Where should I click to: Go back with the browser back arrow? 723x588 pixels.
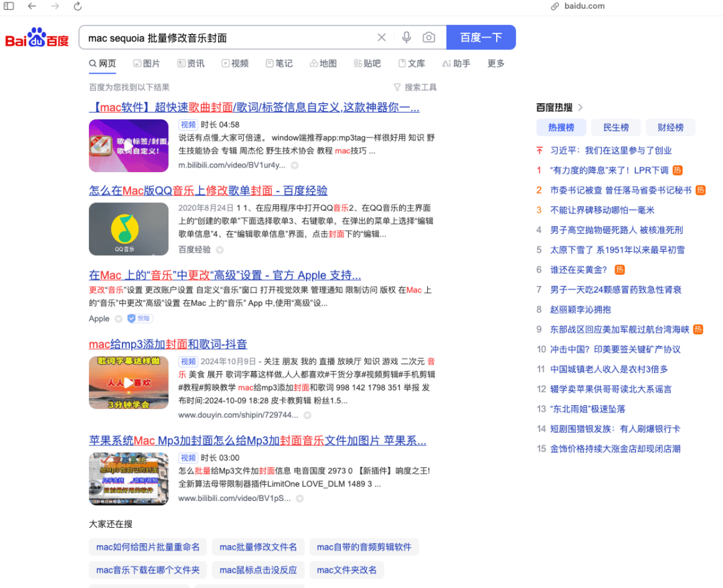(x=32, y=6)
